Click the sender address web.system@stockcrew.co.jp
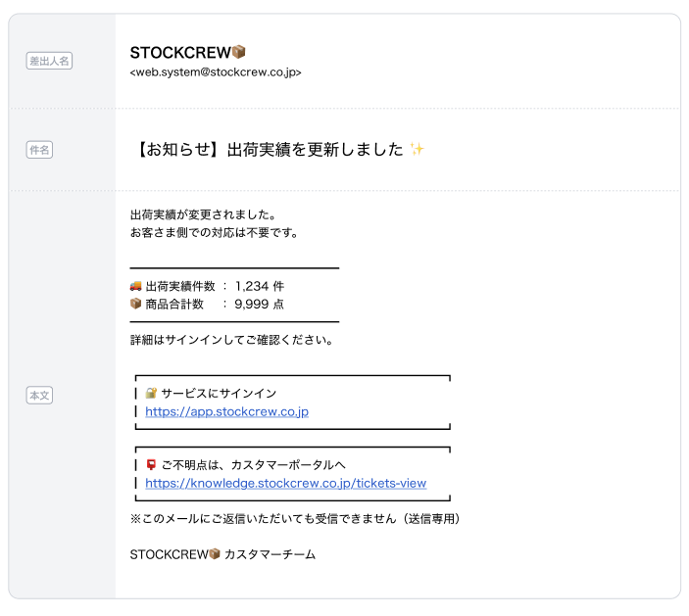Viewport: 689px width, 616px height. click(x=216, y=72)
